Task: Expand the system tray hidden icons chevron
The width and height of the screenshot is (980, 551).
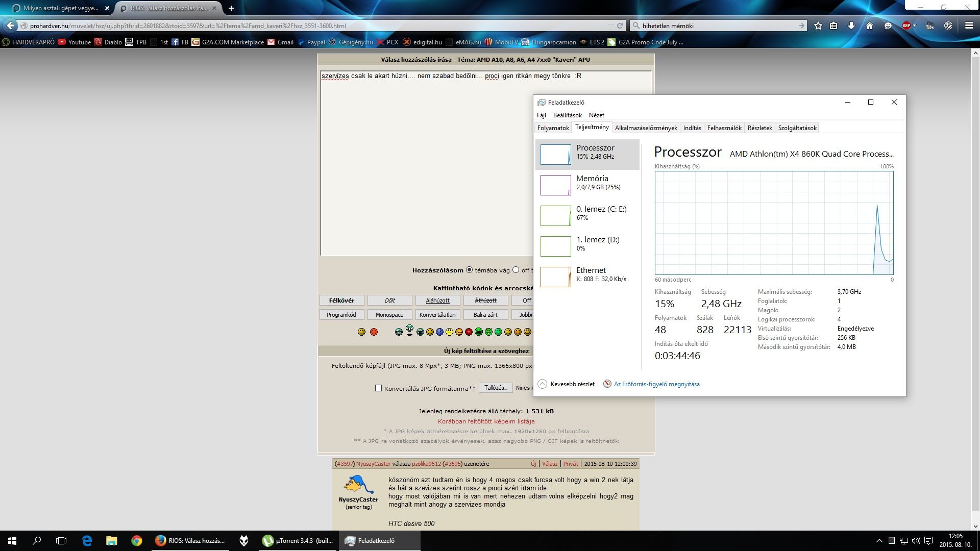Action: pos(879,541)
